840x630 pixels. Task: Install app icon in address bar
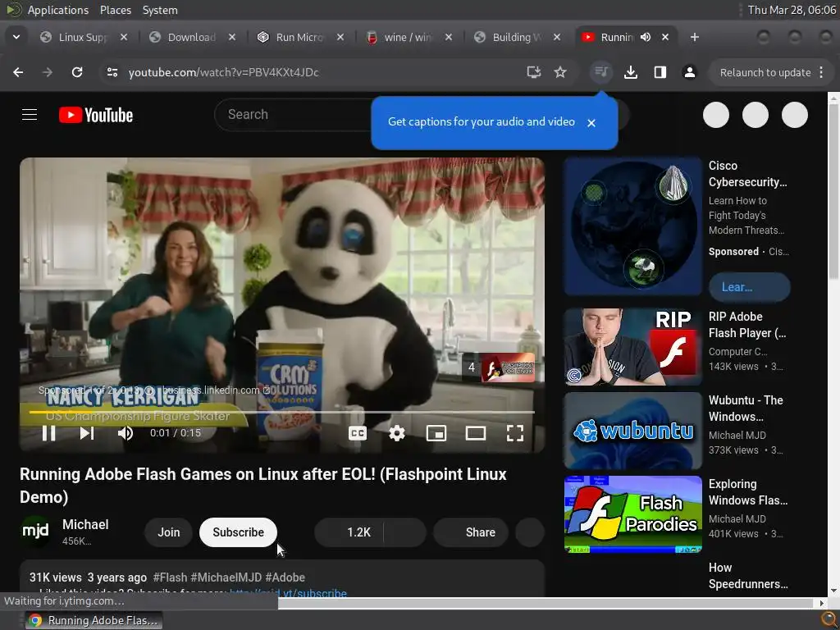tap(533, 72)
